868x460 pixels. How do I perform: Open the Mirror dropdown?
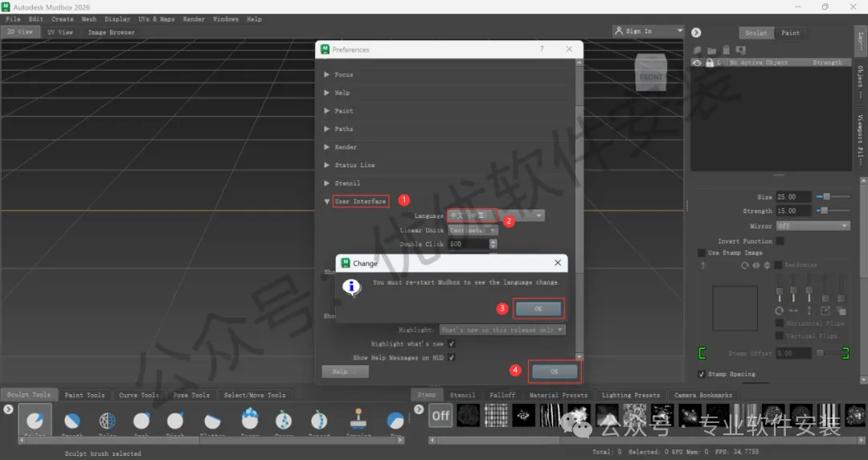813,226
